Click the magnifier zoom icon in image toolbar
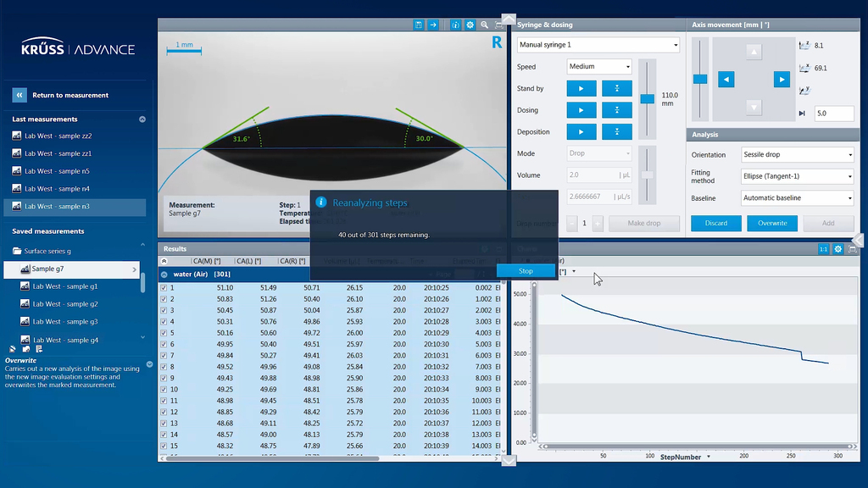This screenshot has height=488, width=868. pos(484,25)
